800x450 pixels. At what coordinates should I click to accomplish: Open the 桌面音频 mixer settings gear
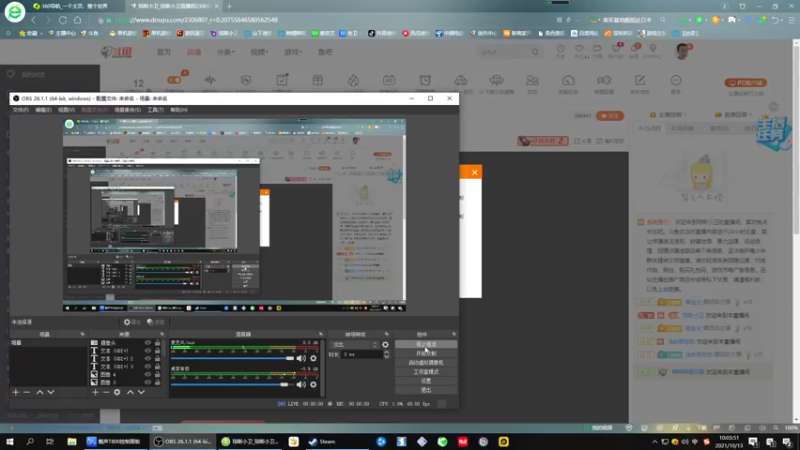[x=313, y=385]
